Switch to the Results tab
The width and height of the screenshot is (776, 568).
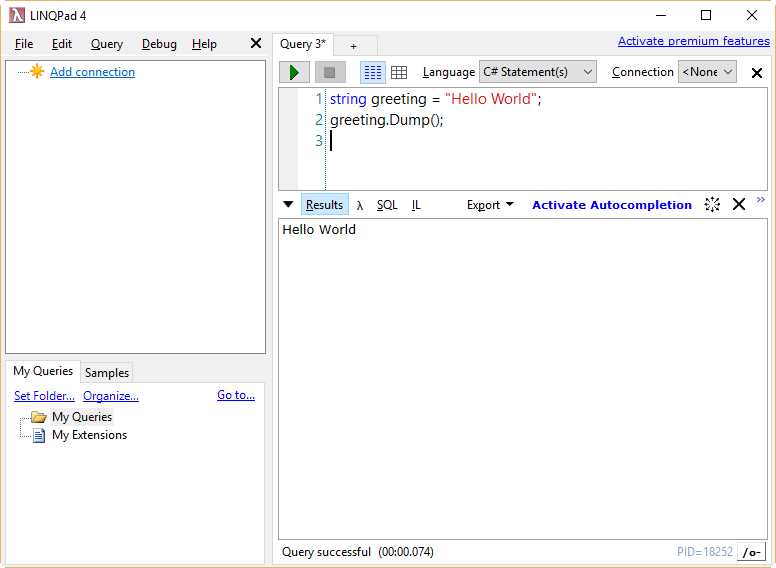tap(324, 205)
